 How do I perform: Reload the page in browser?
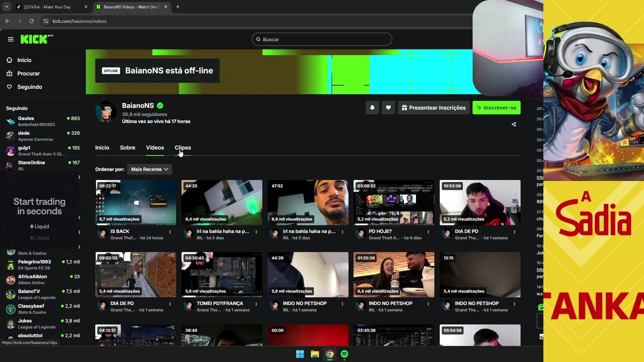click(31, 21)
